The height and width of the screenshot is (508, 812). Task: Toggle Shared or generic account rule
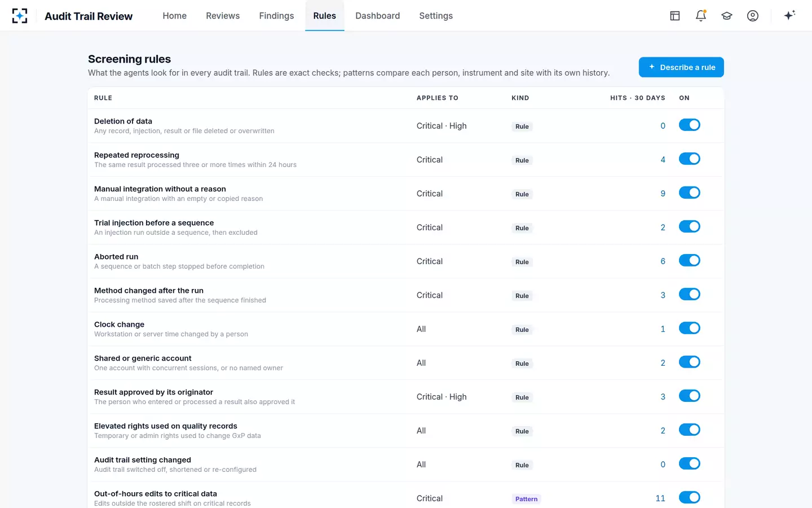689,362
